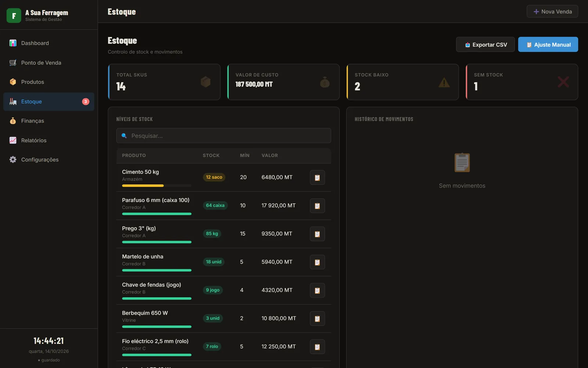Click the Relatórios graph icon

pos(13,140)
